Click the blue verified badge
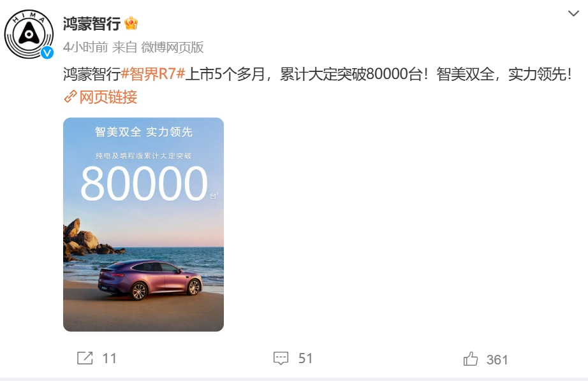This screenshot has width=588, height=381. point(47,52)
